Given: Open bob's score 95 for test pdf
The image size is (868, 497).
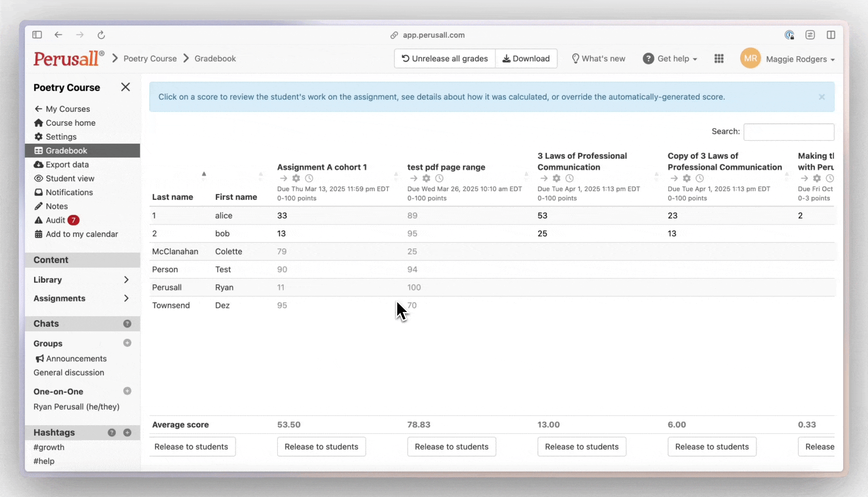Looking at the screenshot, I should [x=412, y=233].
